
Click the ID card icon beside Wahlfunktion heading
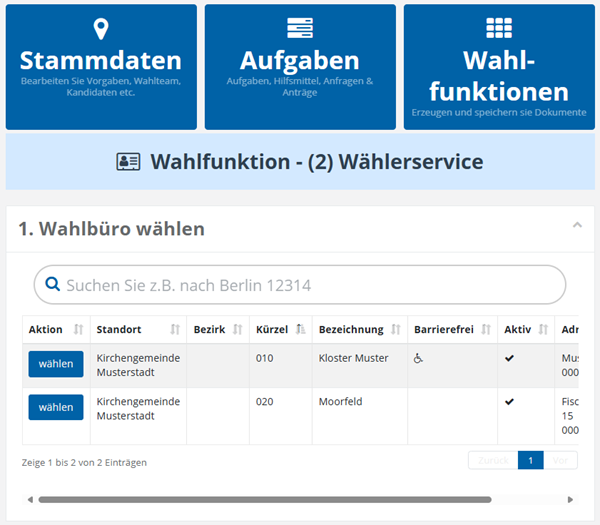[x=129, y=162]
